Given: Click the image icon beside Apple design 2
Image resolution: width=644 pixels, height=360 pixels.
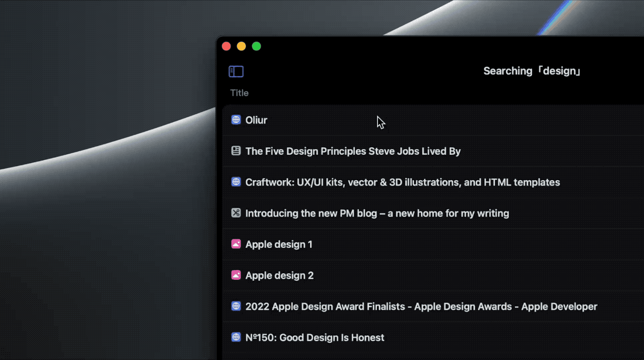Looking at the screenshot, I should tap(236, 275).
